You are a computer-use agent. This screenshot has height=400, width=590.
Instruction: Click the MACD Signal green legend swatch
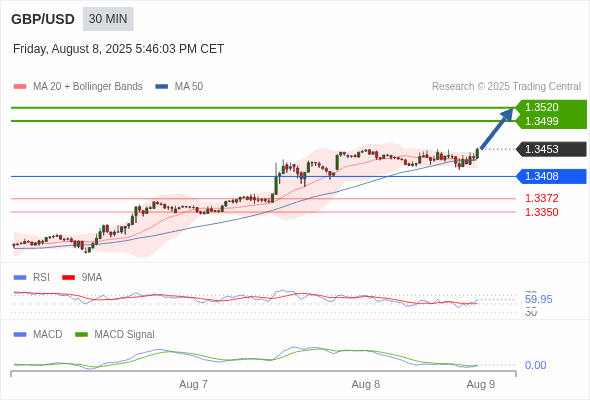click(x=81, y=334)
